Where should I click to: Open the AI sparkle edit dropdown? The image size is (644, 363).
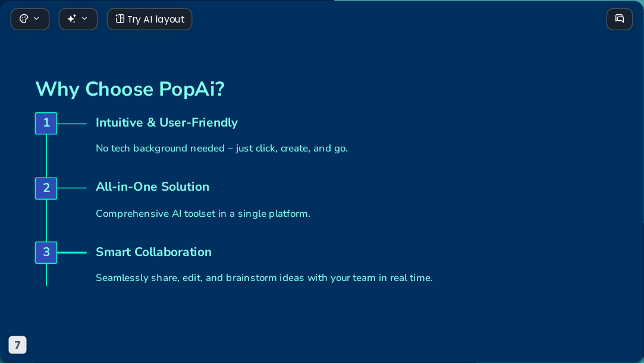78,19
